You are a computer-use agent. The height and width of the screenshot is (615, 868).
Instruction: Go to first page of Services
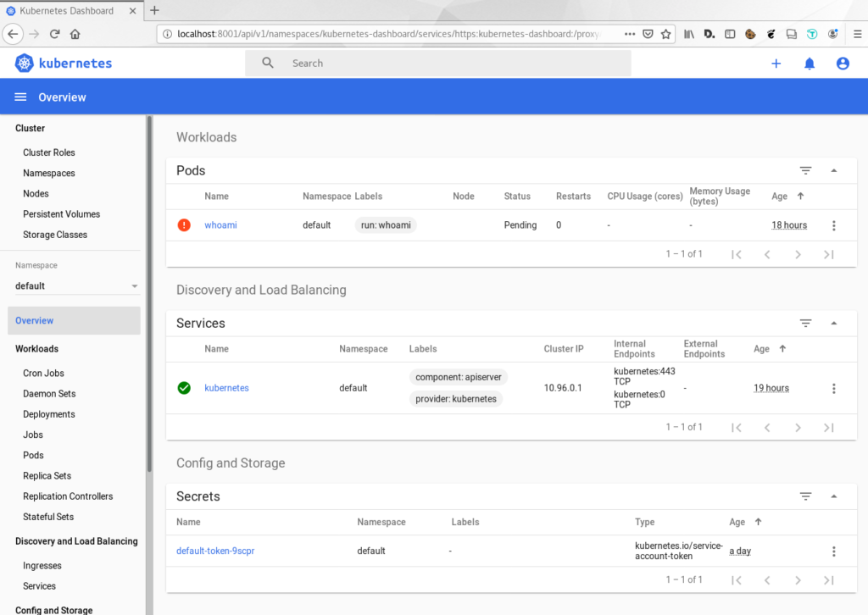737,428
